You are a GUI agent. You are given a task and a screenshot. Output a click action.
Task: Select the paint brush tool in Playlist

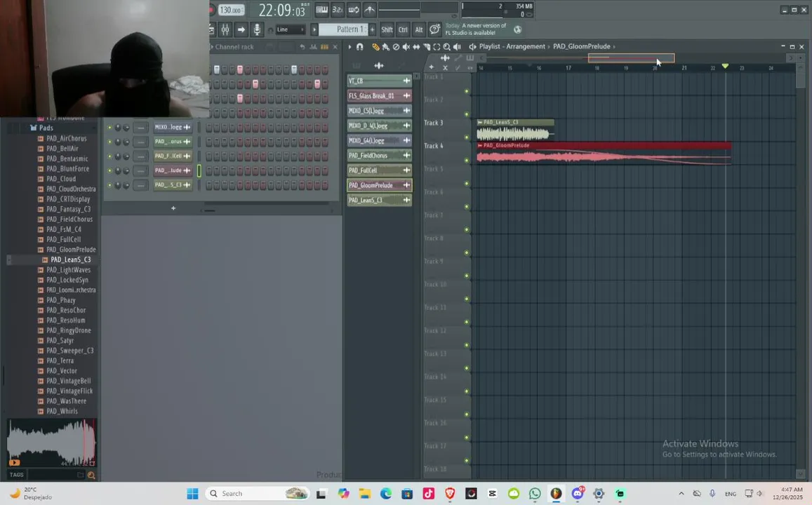coord(386,46)
